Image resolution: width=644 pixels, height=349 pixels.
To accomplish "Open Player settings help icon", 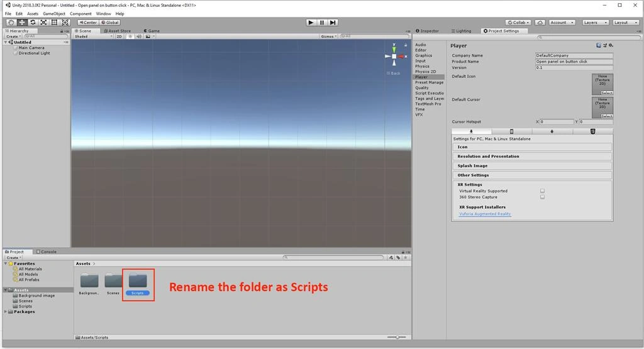I will [599, 45].
